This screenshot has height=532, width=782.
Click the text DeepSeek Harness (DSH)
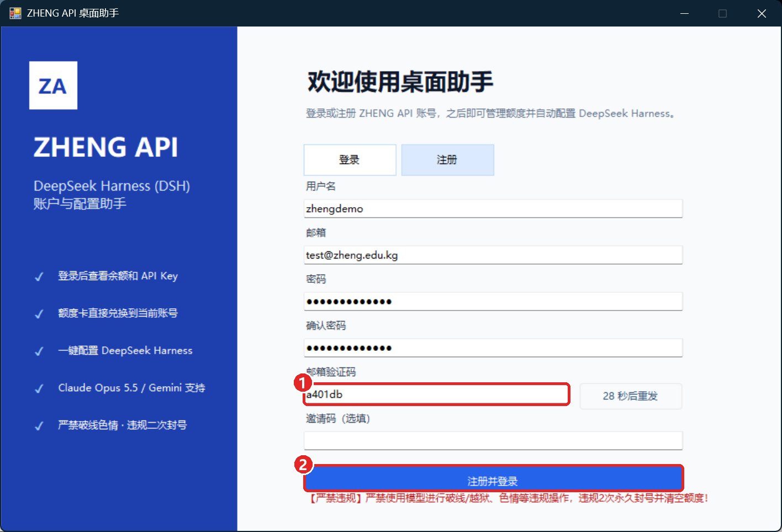point(112,186)
